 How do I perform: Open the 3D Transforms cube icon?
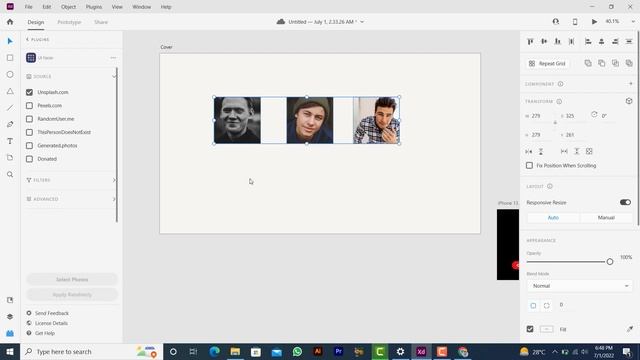coord(629,101)
